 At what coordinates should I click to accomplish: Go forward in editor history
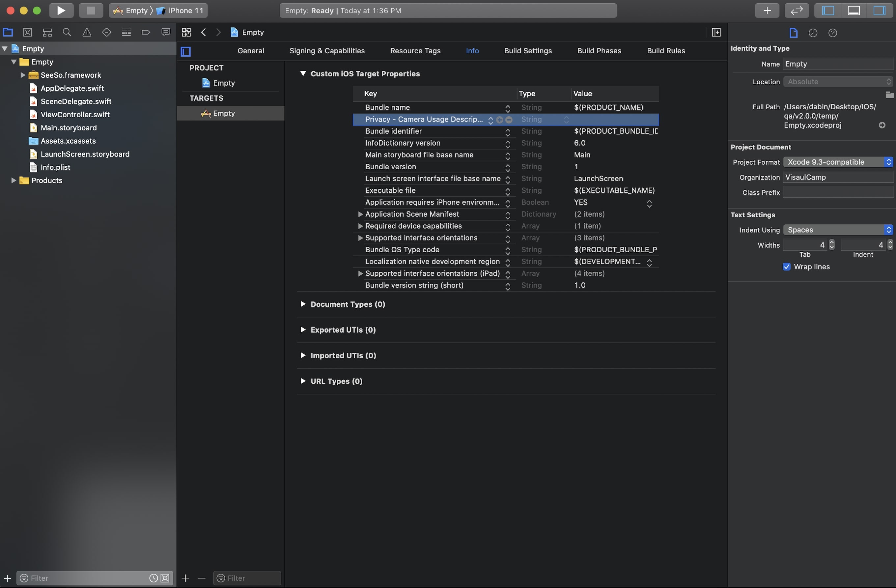[218, 32]
